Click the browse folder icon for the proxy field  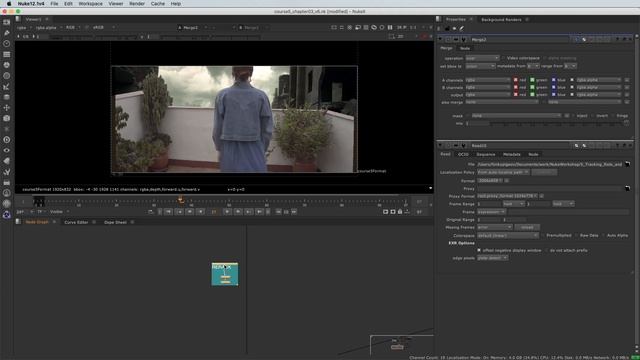click(x=627, y=188)
